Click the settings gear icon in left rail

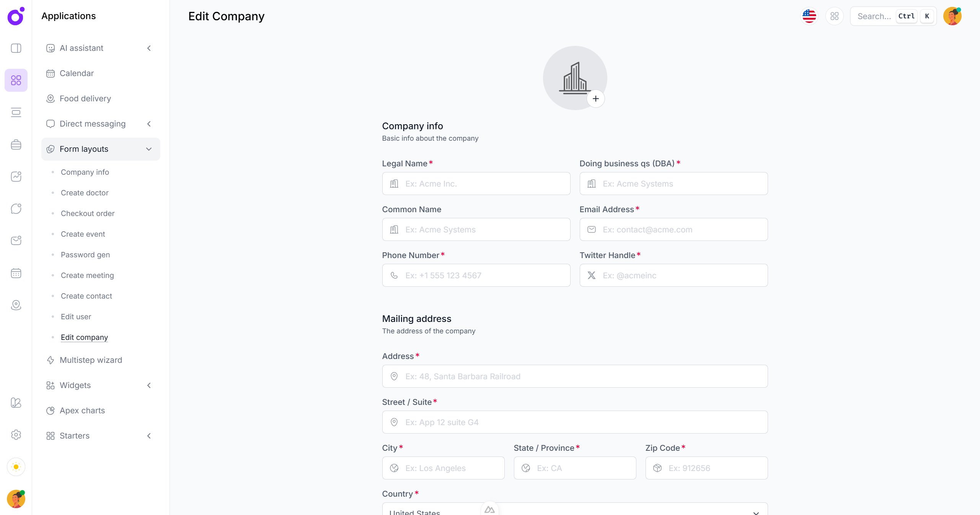coord(16,435)
